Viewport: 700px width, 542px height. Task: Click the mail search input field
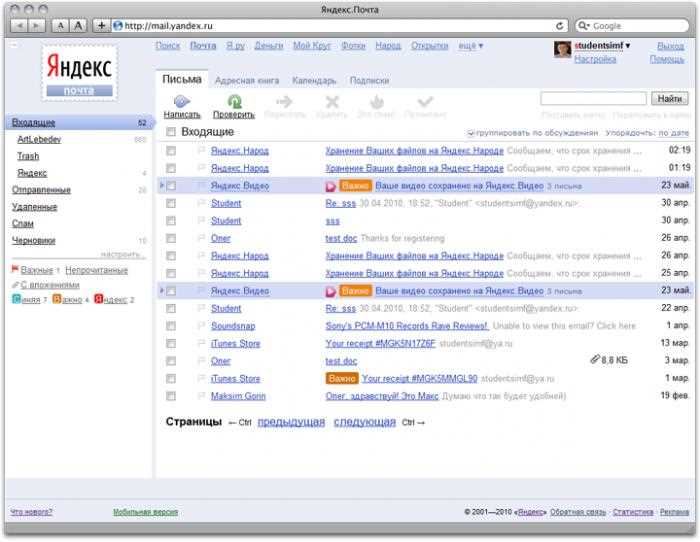point(593,98)
